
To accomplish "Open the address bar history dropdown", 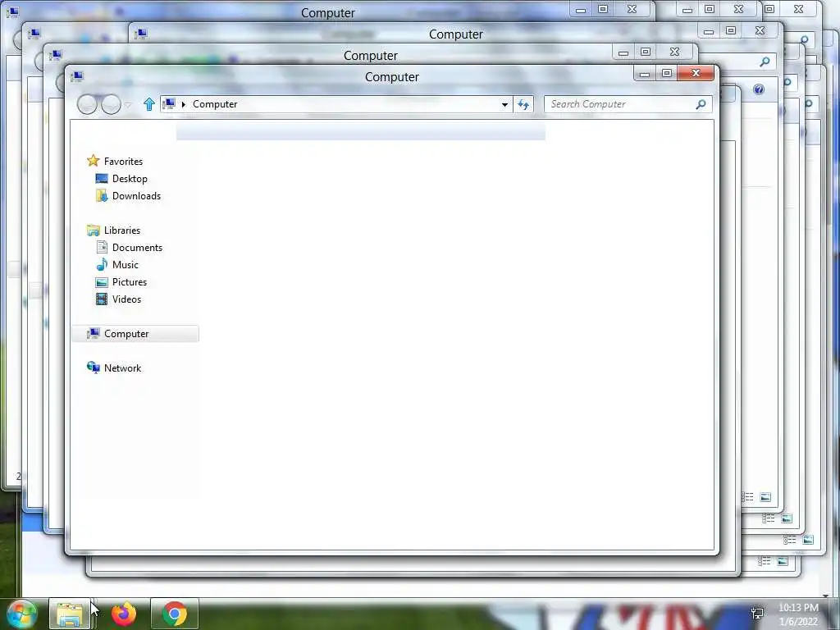I will (504, 104).
